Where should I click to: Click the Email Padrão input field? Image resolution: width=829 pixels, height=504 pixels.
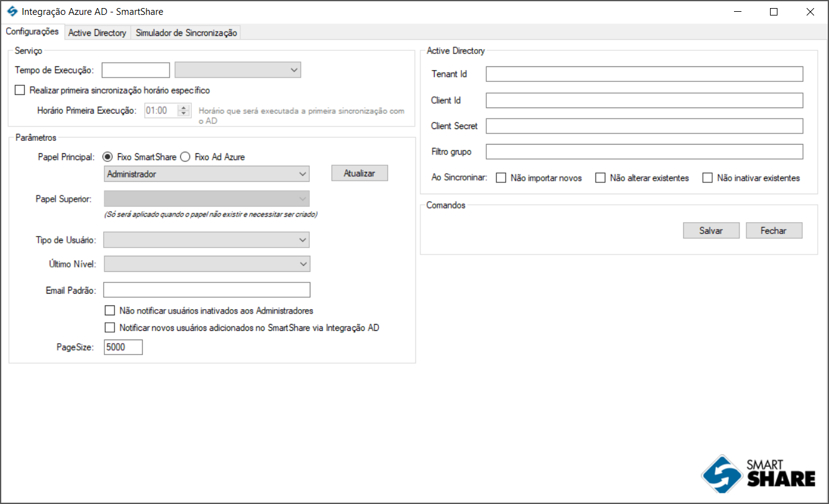click(x=207, y=290)
